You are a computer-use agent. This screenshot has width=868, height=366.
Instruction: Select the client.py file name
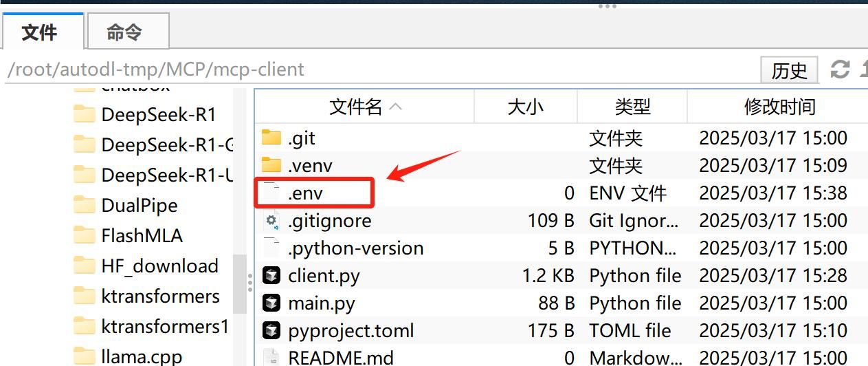[324, 276]
